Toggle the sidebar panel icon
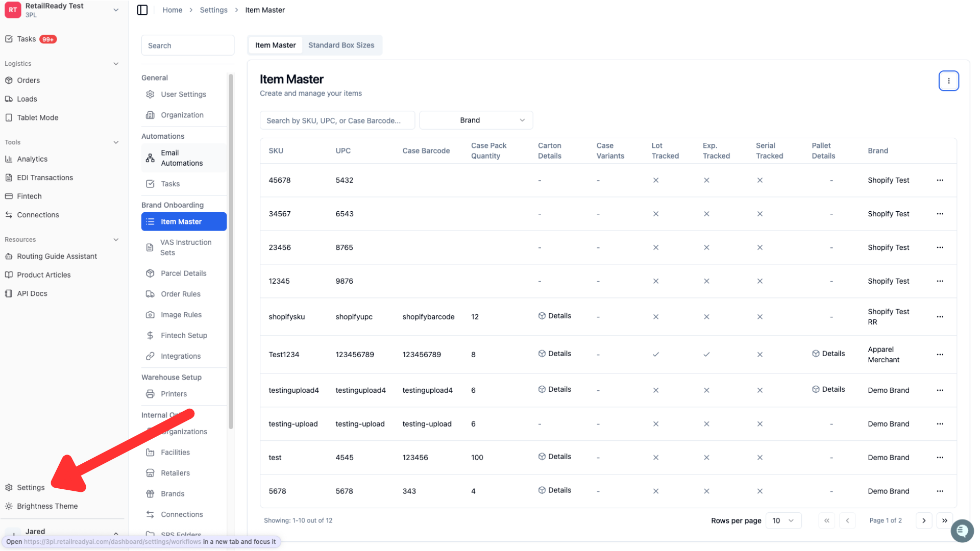The width and height of the screenshot is (980, 551). pos(142,10)
